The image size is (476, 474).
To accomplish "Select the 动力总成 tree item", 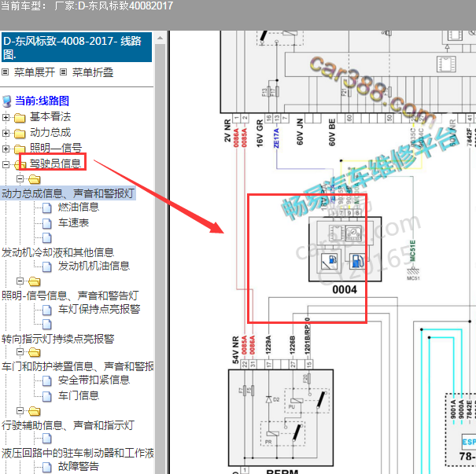I will 50,133.
